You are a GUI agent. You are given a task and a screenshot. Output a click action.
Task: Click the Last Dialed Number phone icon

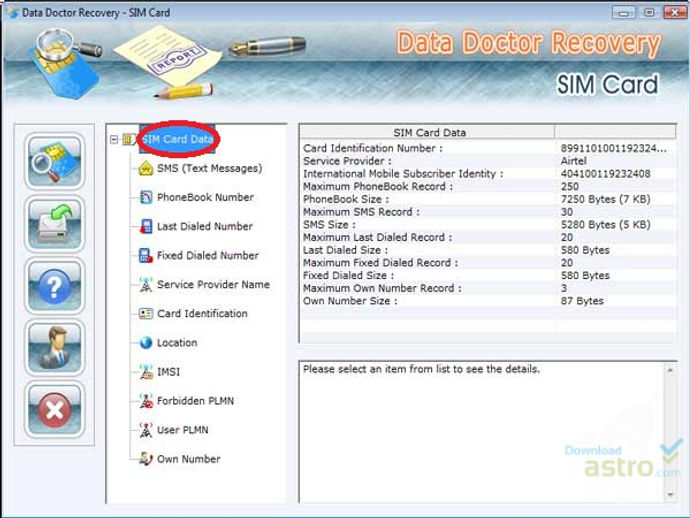click(146, 226)
